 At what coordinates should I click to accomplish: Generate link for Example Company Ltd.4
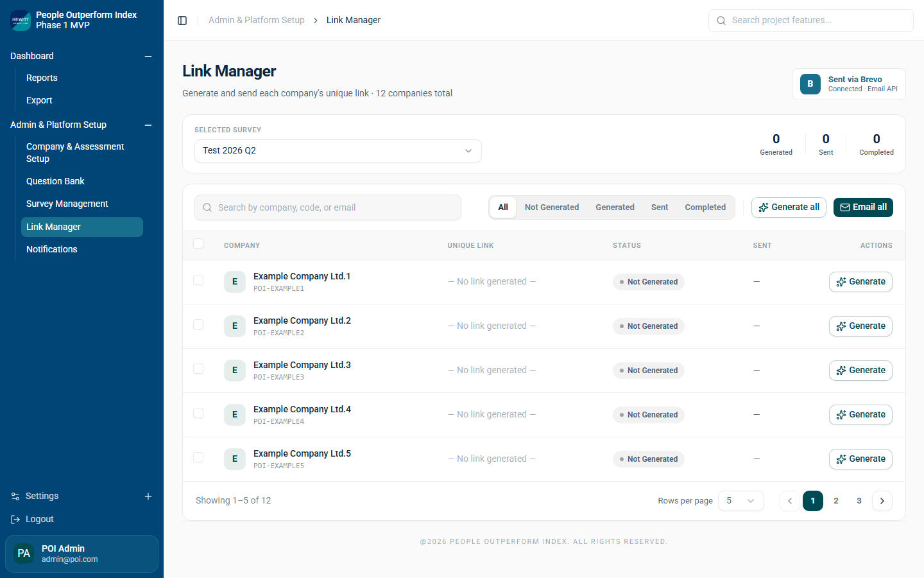click(x=860, y=415)
